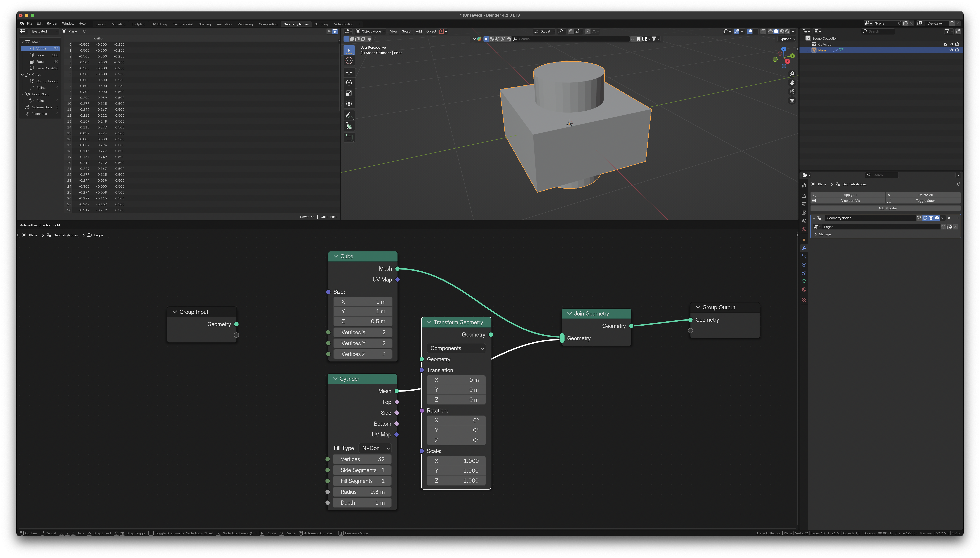Toggle GeometryNodes modifier realtime display
The width and height of the screenshot is (980, 558).
(x=931, y=218)
